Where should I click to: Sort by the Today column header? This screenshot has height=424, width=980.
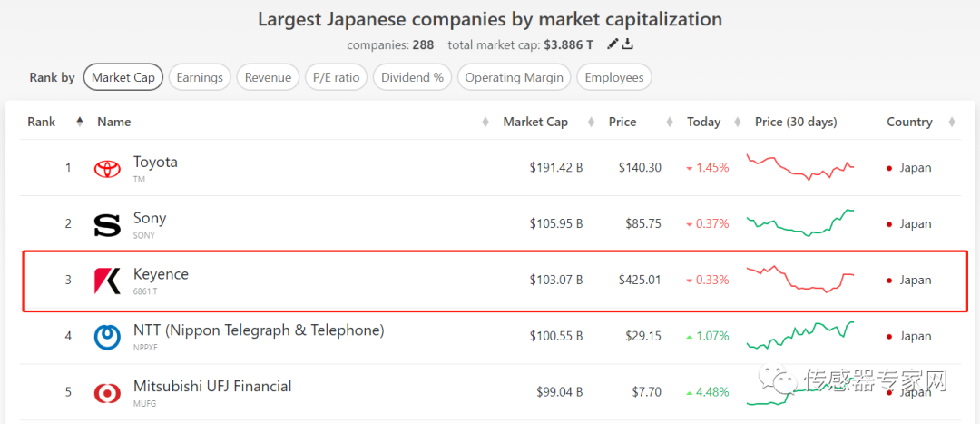coord(704,122)
